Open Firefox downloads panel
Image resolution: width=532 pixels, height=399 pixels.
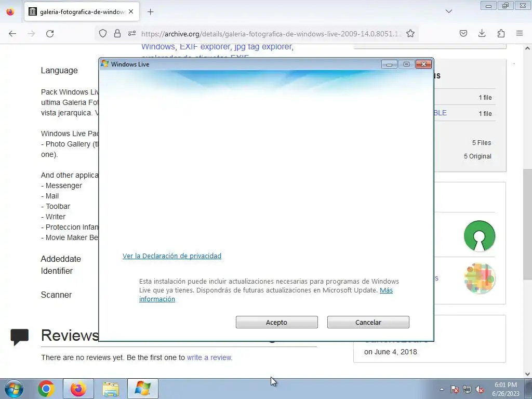point(482,33)
